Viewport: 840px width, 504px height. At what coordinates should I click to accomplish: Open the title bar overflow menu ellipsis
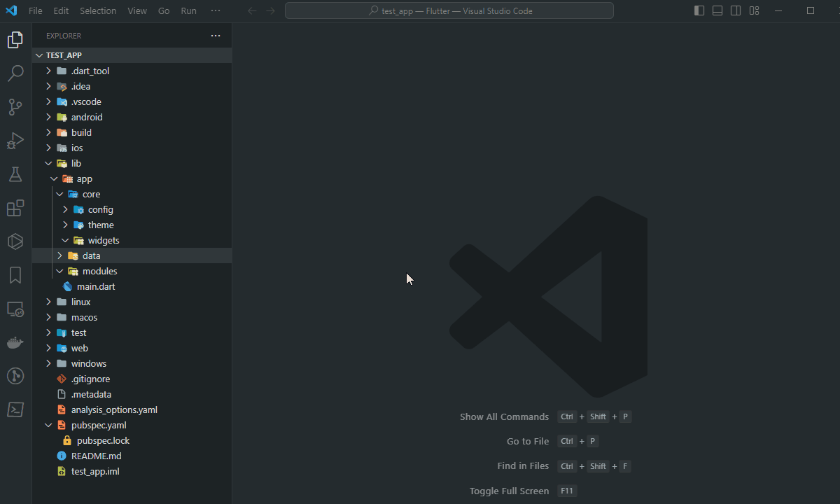(x=215, y=10)
